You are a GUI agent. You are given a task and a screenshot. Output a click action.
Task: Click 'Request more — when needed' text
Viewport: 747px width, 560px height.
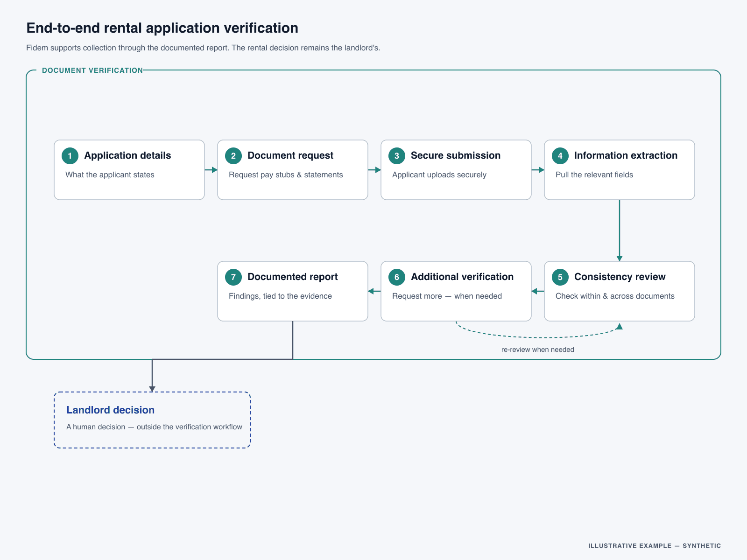447,296
